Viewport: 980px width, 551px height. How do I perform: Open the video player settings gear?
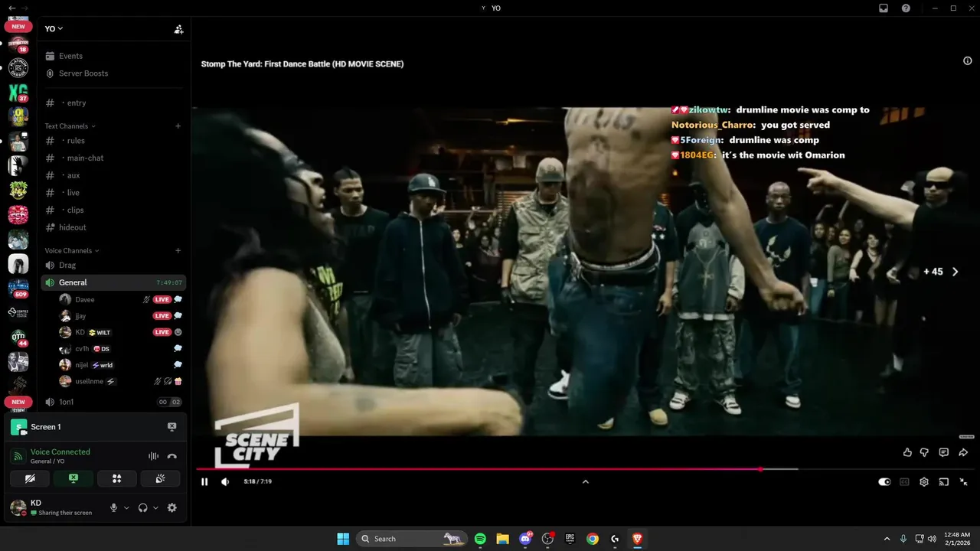(924, 482)
